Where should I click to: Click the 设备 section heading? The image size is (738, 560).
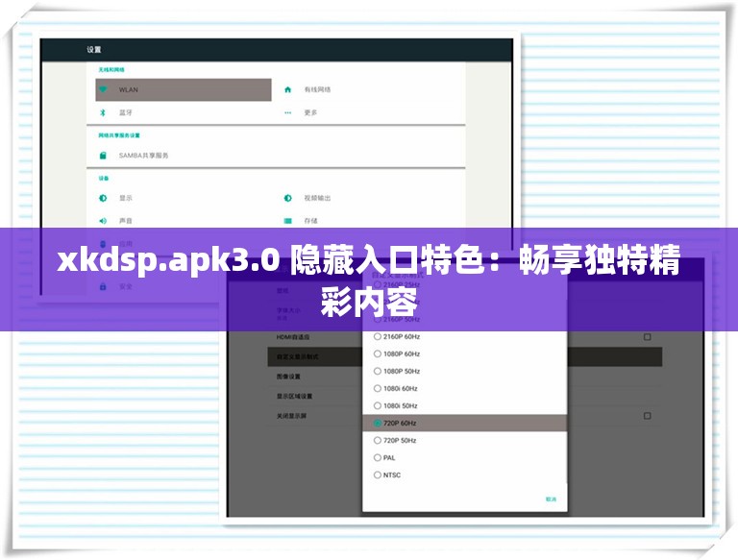point(104,179)
